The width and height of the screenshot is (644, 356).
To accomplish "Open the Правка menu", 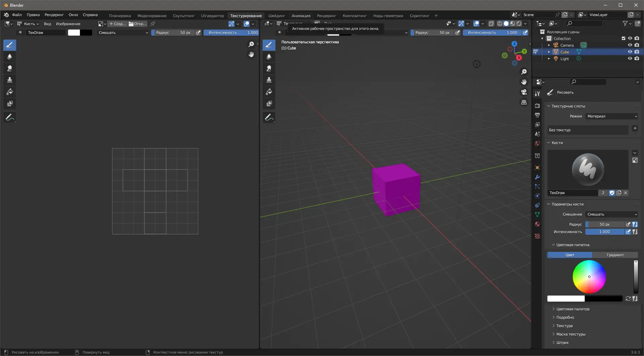I will (33, 15).
